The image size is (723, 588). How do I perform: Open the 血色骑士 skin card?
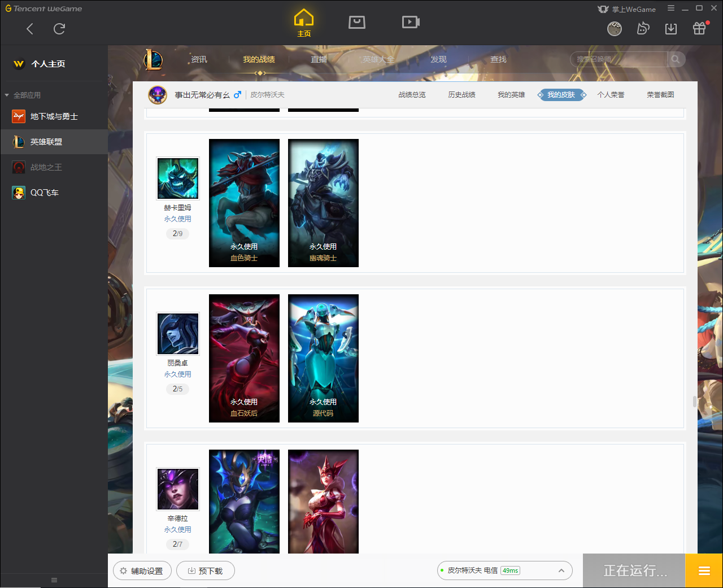244,203
